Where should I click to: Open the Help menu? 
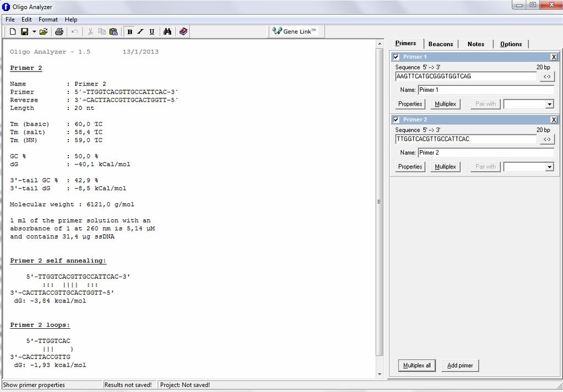(x=71, y=19)
